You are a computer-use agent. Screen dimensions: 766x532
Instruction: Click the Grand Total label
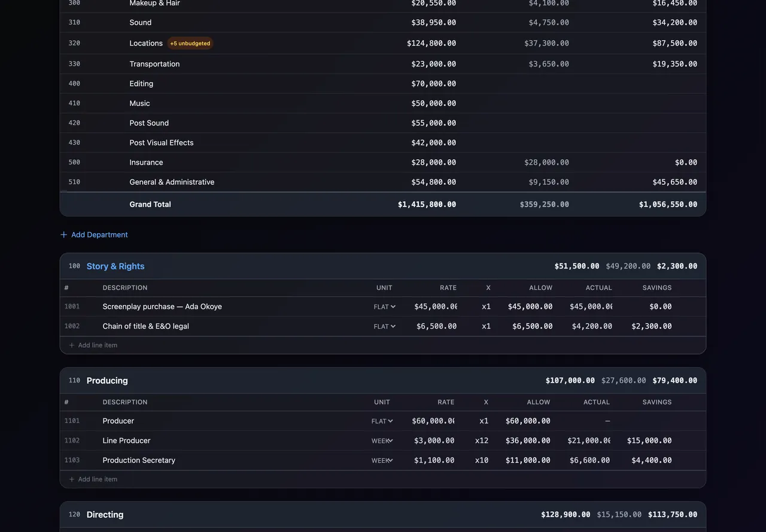[x=150, y=204]
